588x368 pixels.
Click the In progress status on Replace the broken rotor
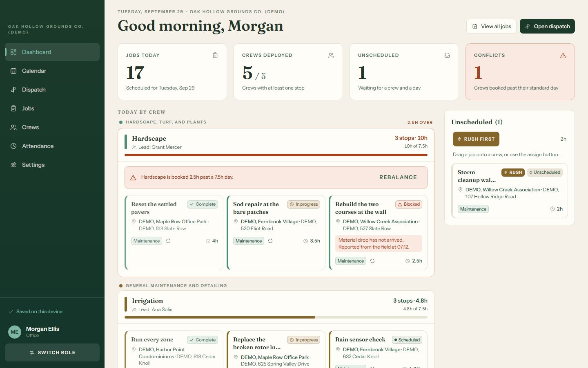coord(303,340)
